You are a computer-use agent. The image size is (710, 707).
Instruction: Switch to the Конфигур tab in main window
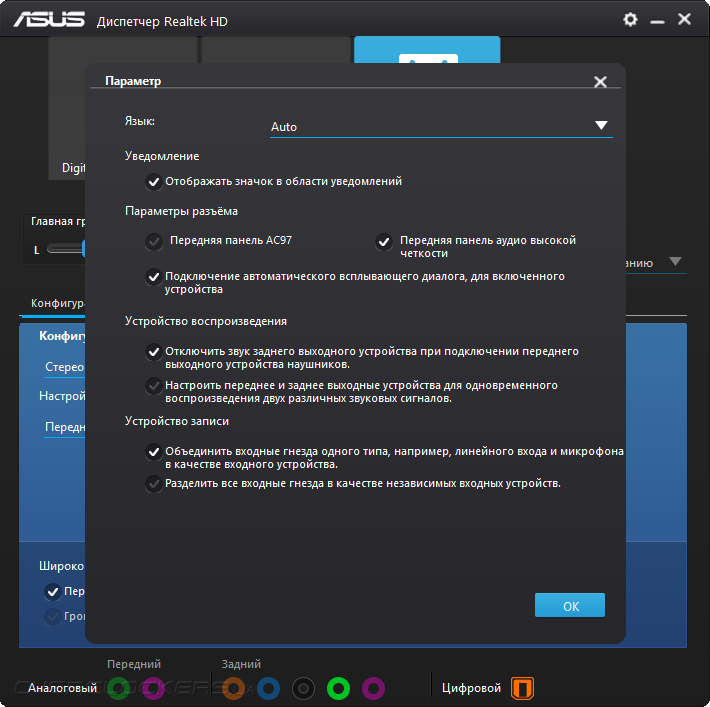tap(57, 303)
